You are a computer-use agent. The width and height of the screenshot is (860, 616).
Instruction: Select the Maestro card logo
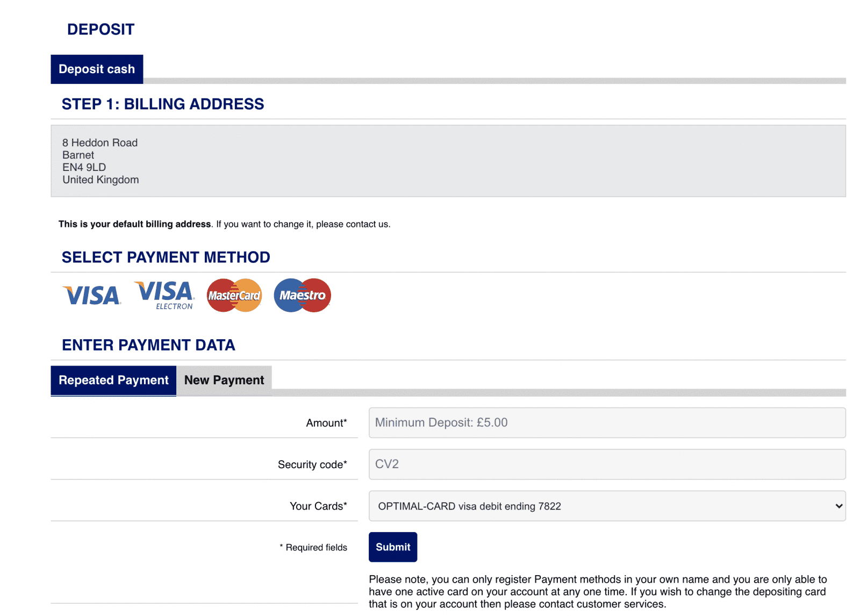[x=302, y=295]
